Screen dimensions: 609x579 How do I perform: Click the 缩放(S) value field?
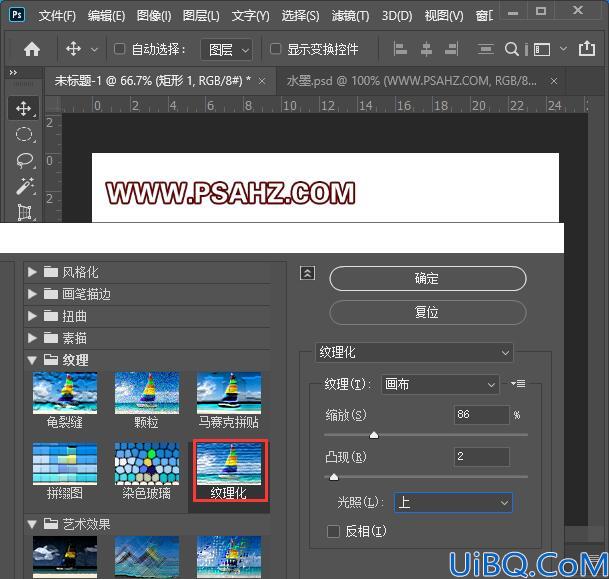click(481, 415)
